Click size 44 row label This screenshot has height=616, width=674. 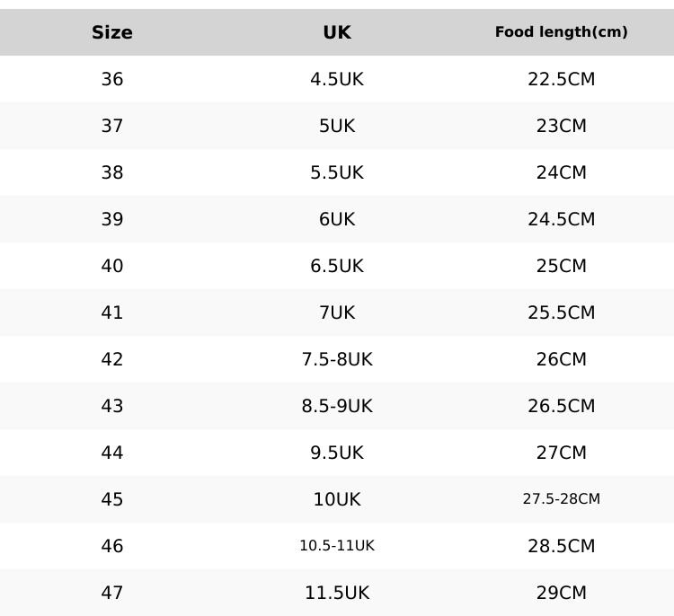(x=112, y=453)
